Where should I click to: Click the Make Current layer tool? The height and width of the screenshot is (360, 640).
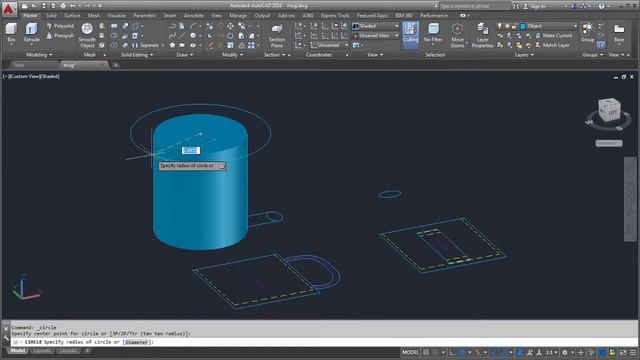point(553,36)
